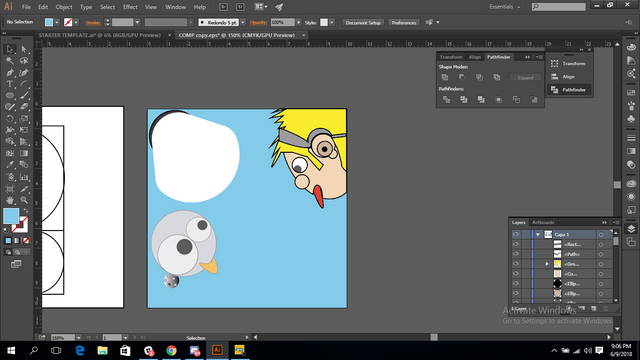Click the search field in top bar

point(559,7)
